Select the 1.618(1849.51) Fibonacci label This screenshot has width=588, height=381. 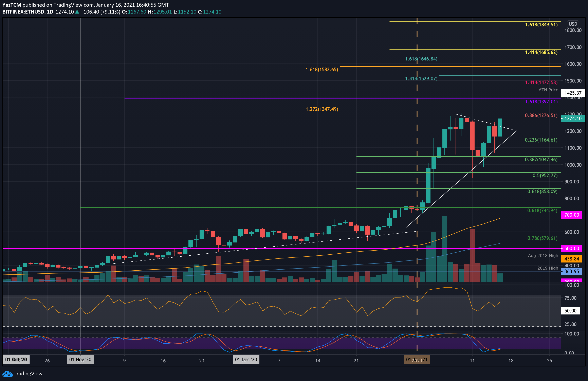(541, 24)
